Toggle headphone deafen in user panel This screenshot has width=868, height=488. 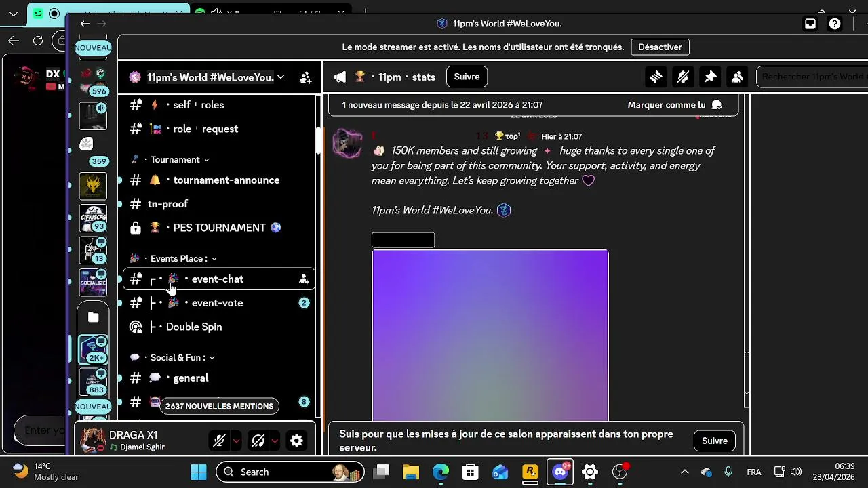coord(258,441)
